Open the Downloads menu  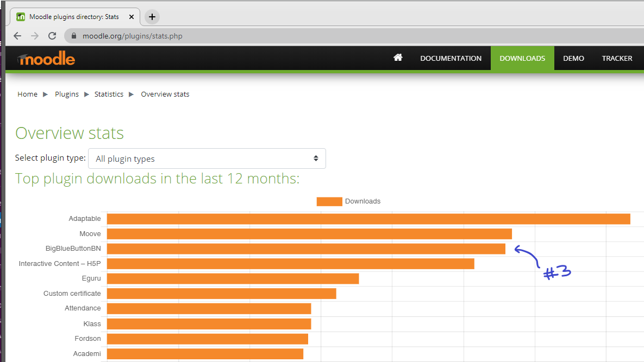[x=522, y=58]
